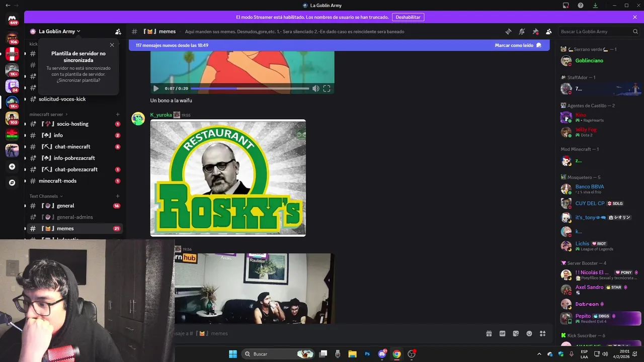Collapse the Text Channels category
This screenshot has height=362, width=644.
pos(46,196)
